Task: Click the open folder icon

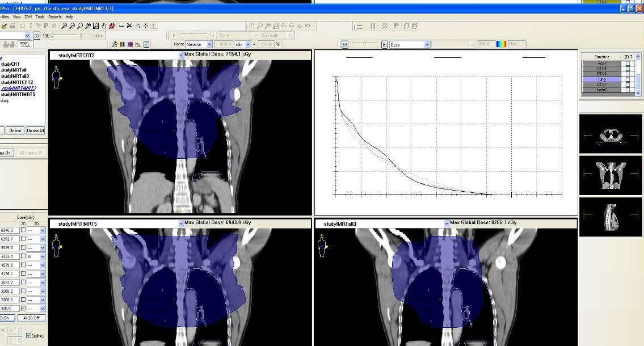Action: click(5, 26)
